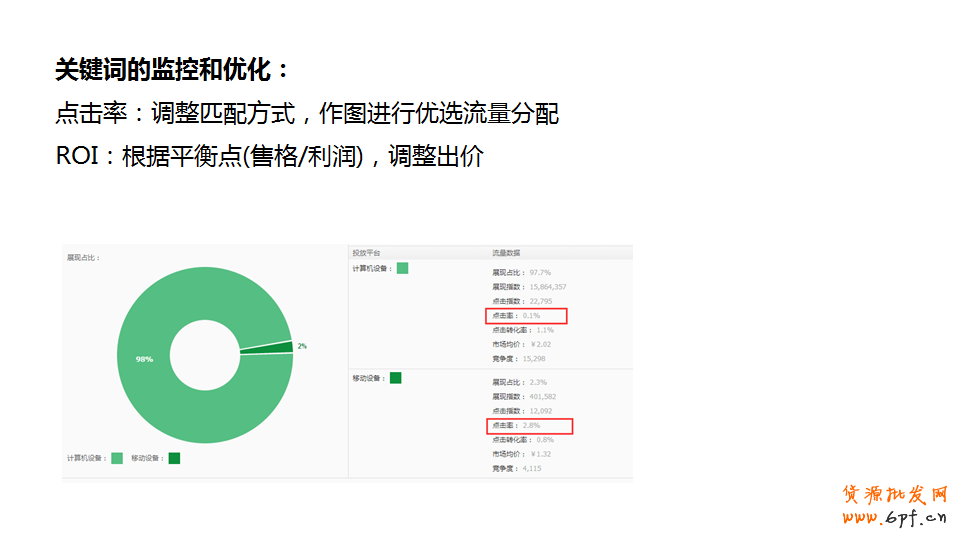Click the 货源批发网 watermark logo
The width and height of the screenshot is (957, 539).
pos(894,495)
